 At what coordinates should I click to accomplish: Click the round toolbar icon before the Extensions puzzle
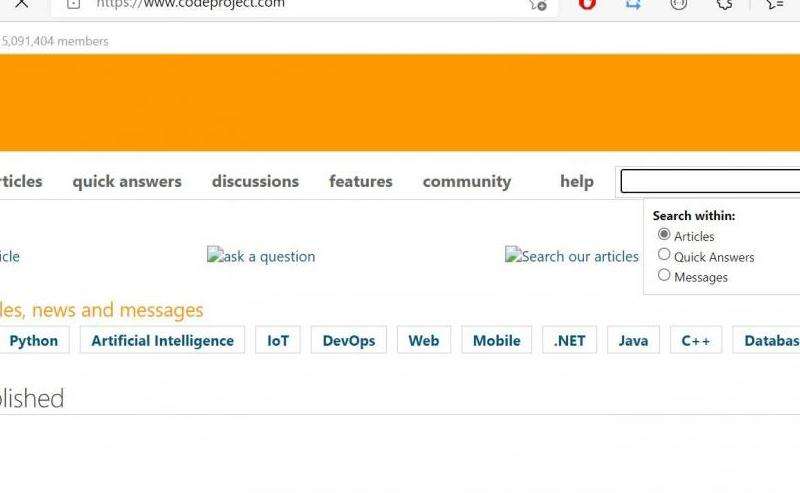pyautogui.click(x=679, y=4)
